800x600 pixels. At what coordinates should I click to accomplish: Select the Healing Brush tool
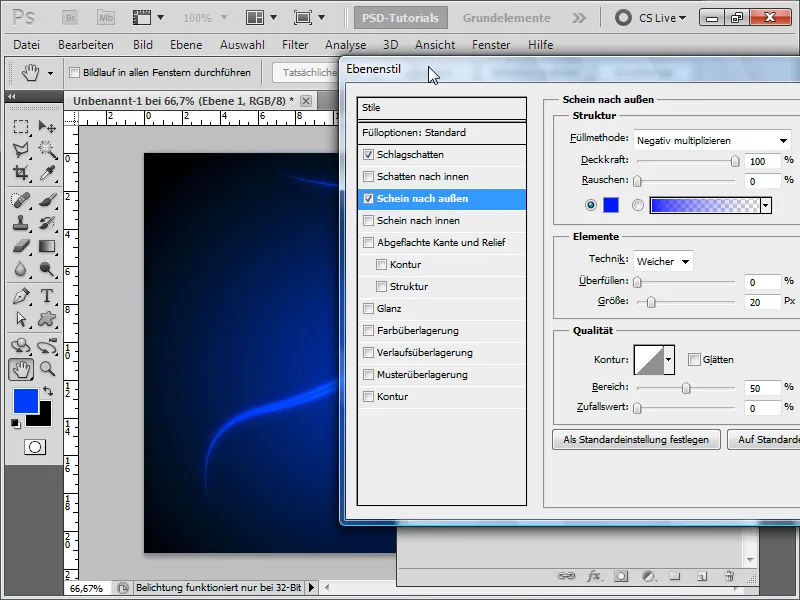pos(20,200)
